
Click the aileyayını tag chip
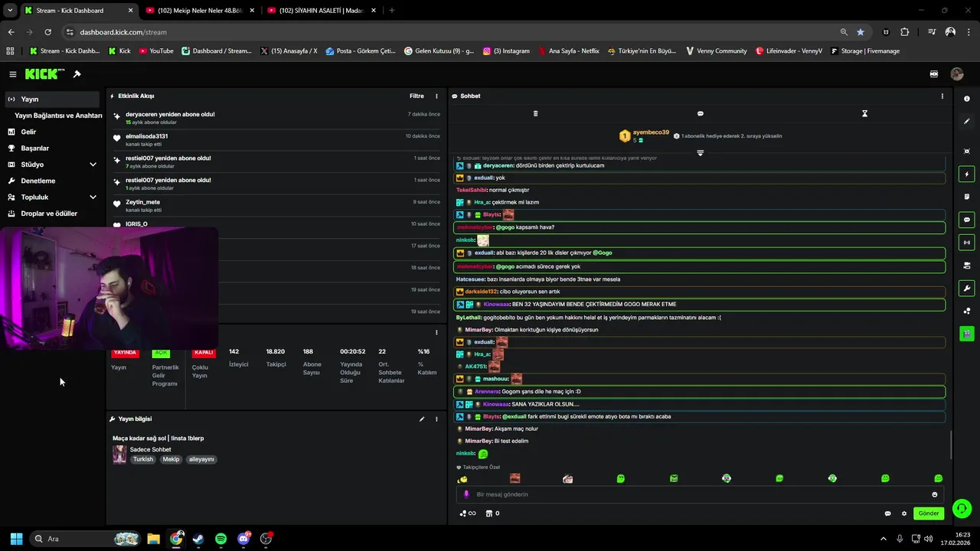[201, 460]
